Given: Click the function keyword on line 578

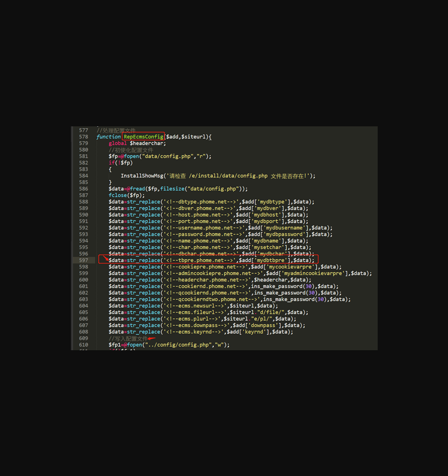Looking at the screenshot, I should point(108,136).
